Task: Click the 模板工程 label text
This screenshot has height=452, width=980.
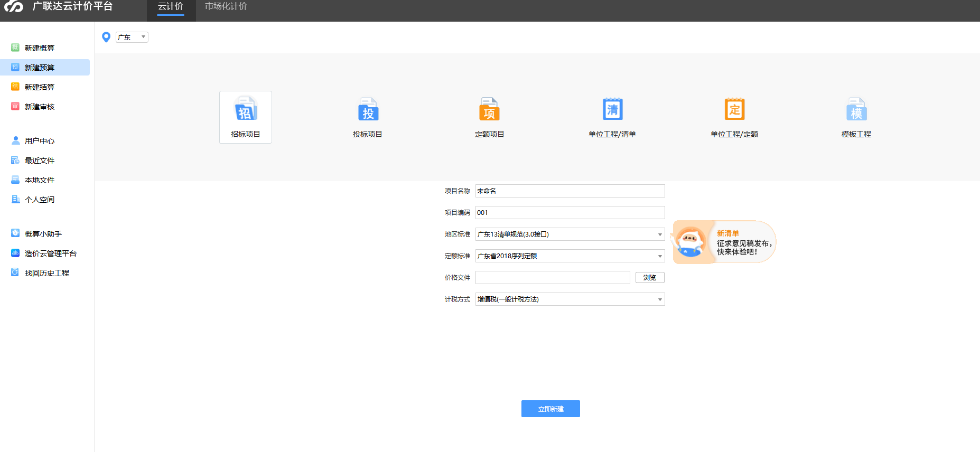Action: coord(856,134)
